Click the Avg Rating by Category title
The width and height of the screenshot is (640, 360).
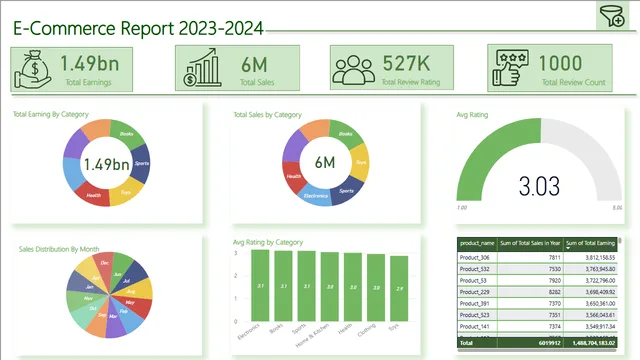268,242
